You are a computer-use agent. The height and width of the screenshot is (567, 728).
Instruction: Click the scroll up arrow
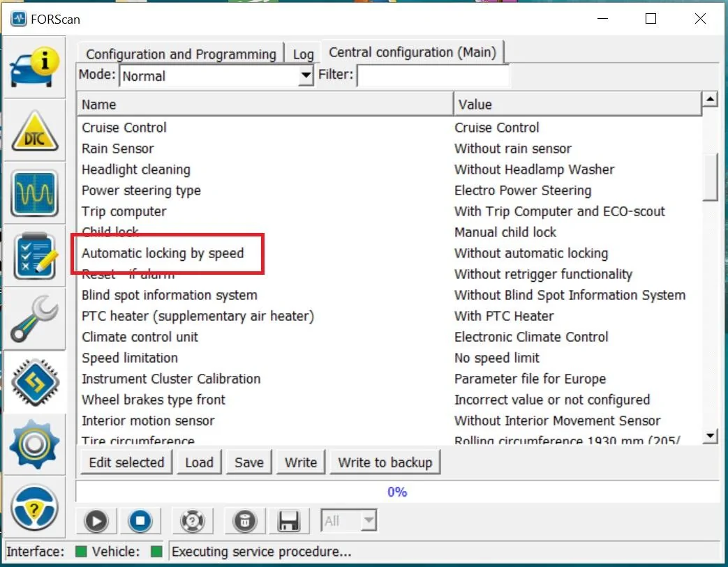[711, 99]
